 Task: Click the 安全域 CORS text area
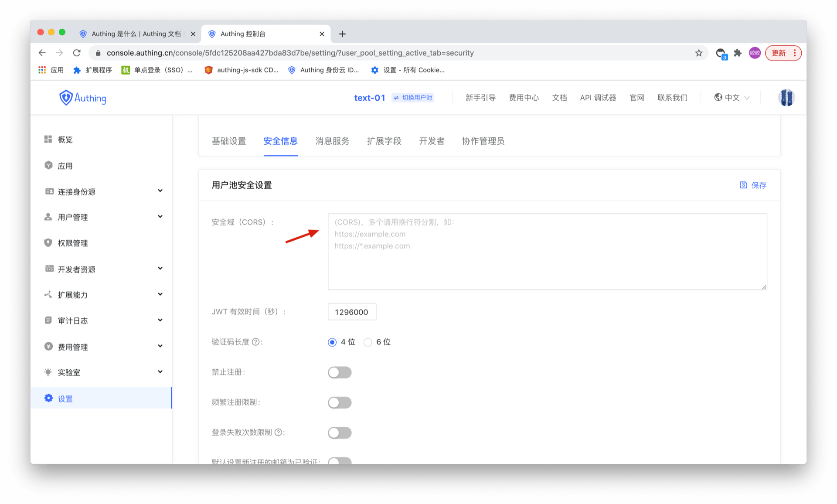[547, 252]
